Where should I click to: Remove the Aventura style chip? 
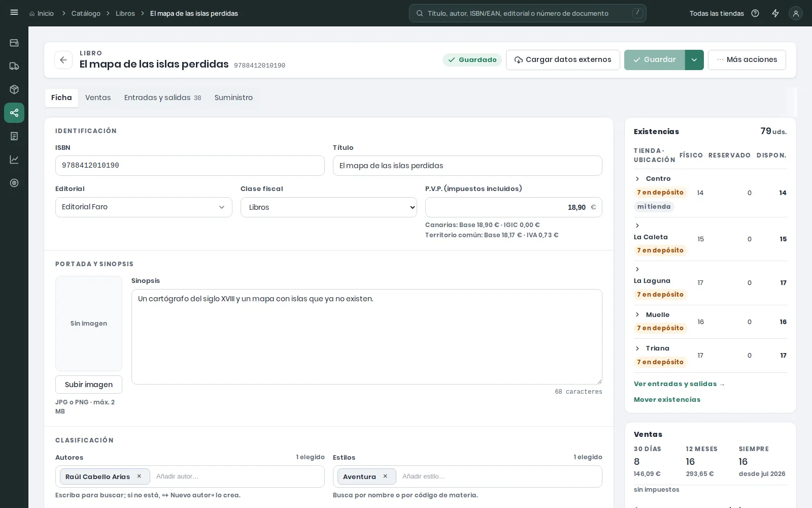click(x=385, y=477)
